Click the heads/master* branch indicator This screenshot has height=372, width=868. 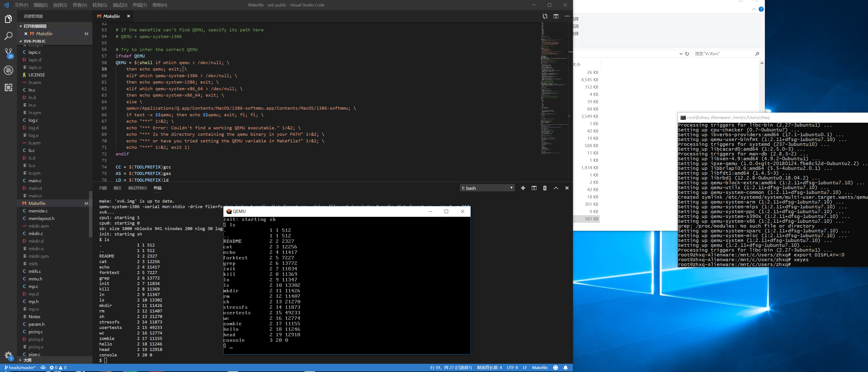click(x=20, y=368)
